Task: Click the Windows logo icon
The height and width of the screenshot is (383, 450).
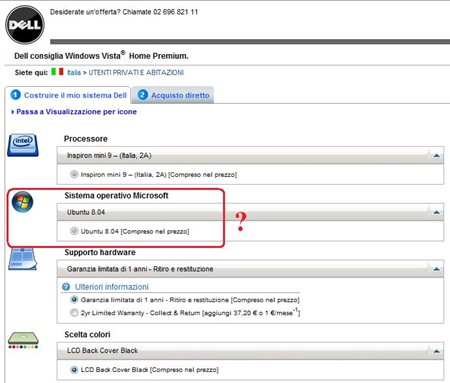Action: [22, 202]
